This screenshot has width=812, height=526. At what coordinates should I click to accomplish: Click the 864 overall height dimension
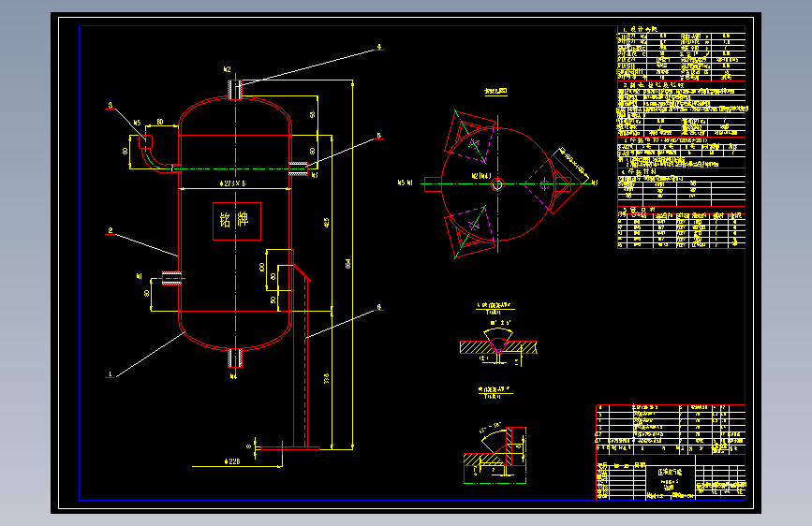coord(348,264)
